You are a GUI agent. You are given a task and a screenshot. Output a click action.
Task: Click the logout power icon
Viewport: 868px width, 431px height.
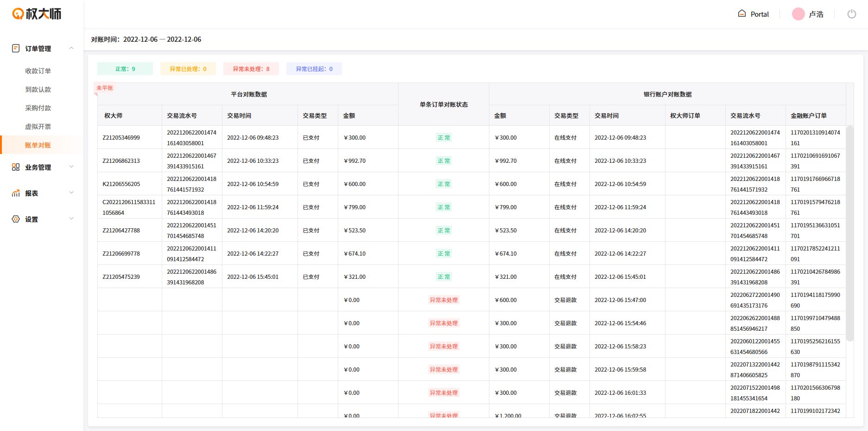pos(852,14)
